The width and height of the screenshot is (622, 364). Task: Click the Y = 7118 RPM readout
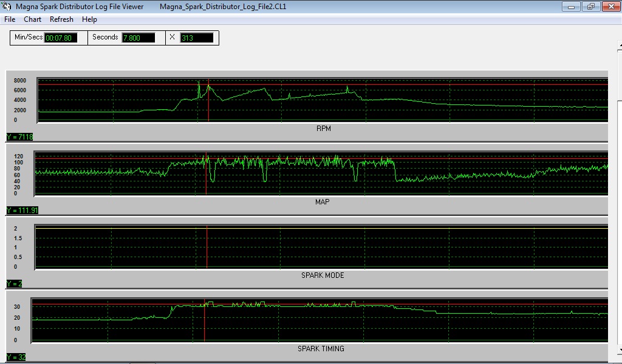[x=19, y=137]
